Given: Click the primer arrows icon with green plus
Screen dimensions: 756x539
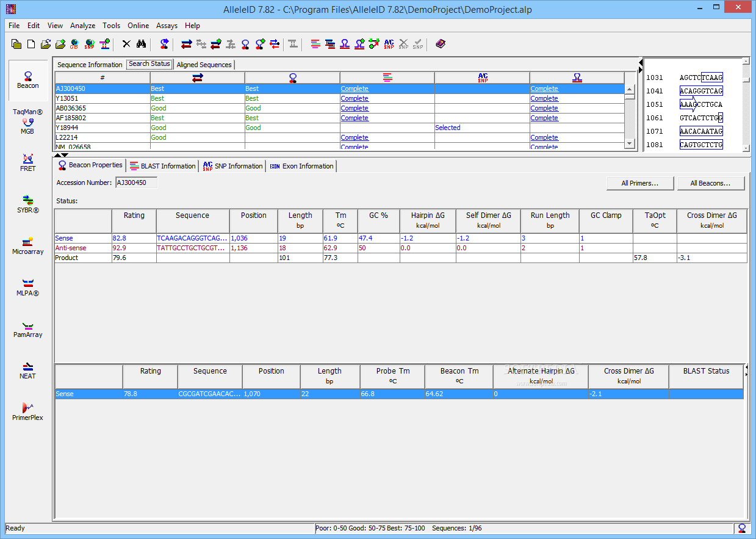Looking at the screenshot, I should (216, 44).
